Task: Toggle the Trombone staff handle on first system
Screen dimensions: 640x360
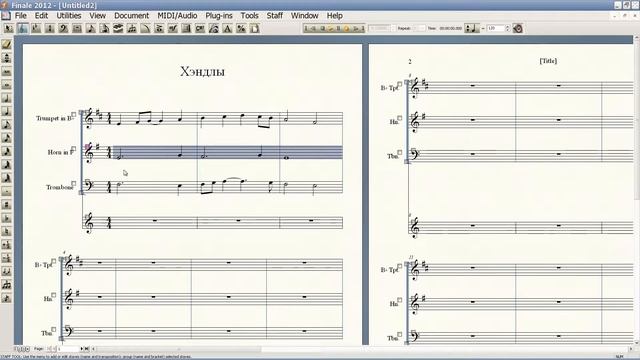Action: coord(73,184)
